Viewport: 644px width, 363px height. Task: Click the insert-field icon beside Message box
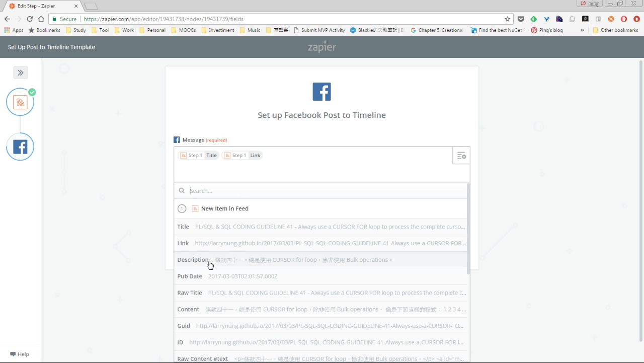pyautogui.click(x=461, y=156)
